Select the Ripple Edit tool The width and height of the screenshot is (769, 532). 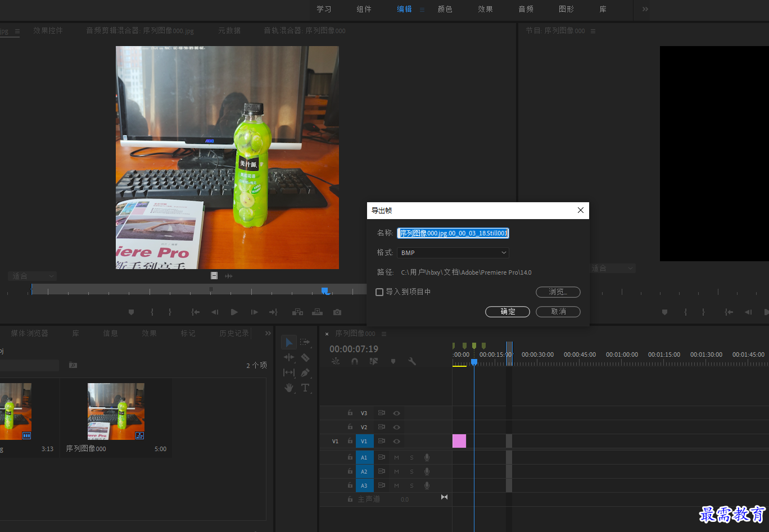[x=289, y=357]
